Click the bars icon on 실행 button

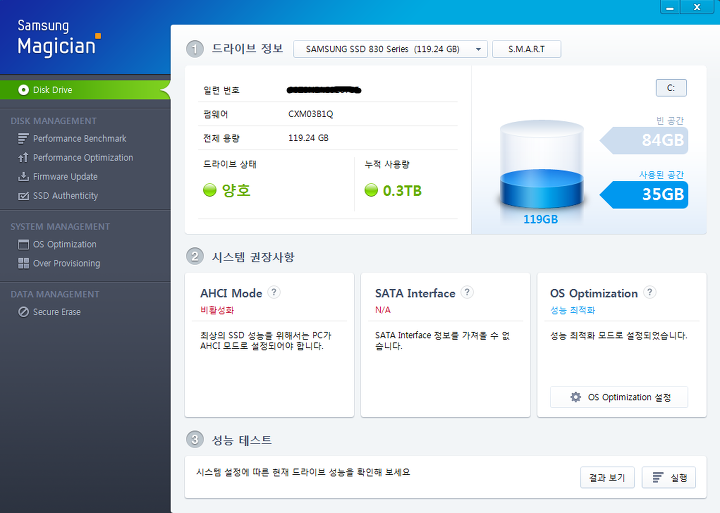point(658,478)
